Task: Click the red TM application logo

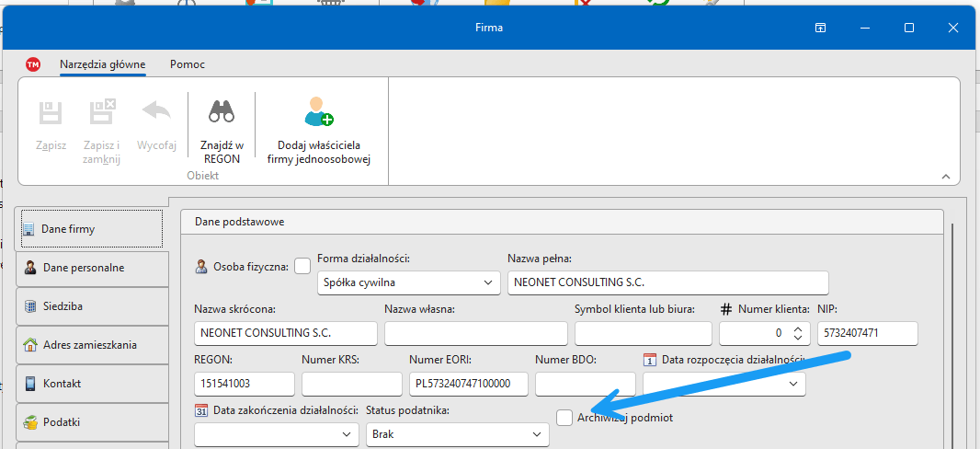Action: 33,64
